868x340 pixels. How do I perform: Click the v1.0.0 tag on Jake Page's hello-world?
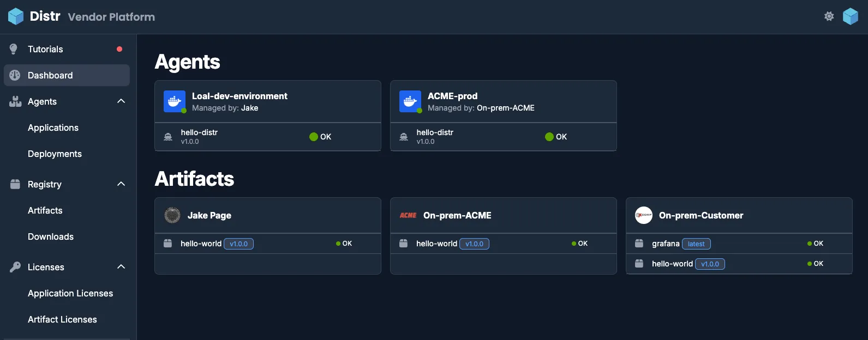tap(238, 244)
